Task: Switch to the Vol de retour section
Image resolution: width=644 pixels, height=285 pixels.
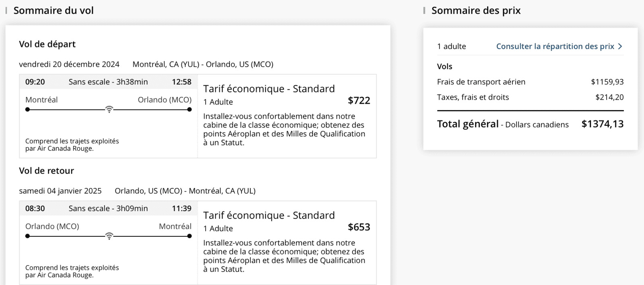Action: click(x=46, y=170)
